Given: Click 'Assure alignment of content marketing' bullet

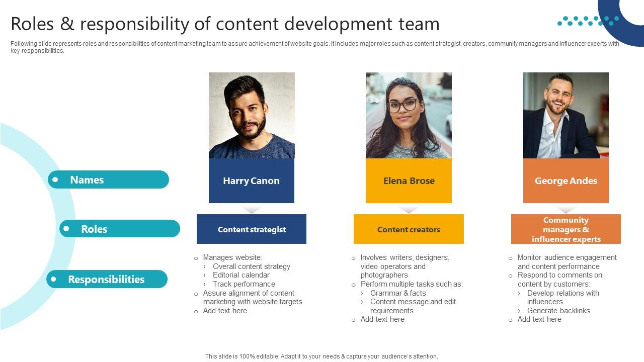Looking at the screenshot, I should pos(253,298).
